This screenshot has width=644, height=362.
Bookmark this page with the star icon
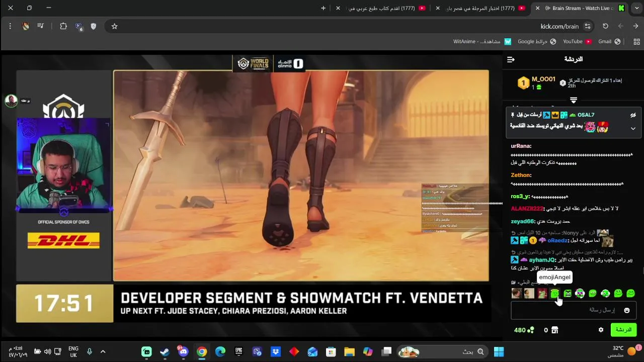[114, 26]
